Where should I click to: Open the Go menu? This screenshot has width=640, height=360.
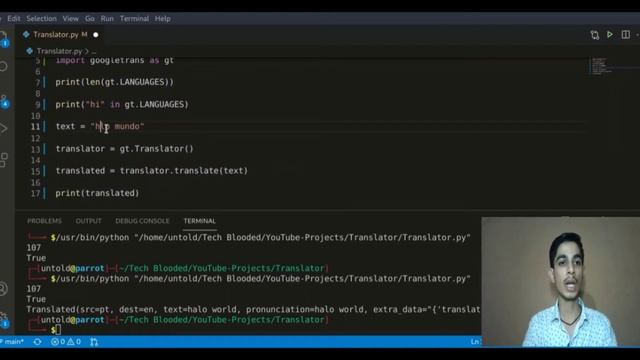tap(90, 19)
